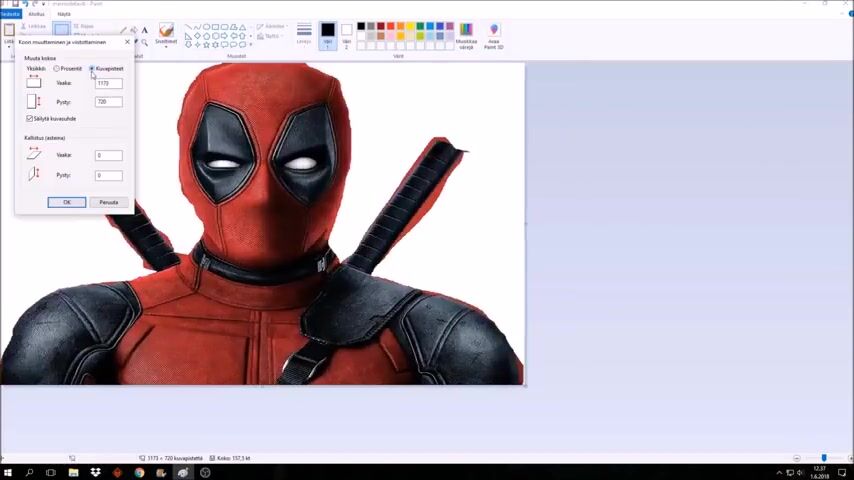Screen dimensions: 854x480
Task: Open Chrome from the taskbar
Action: 139,472
